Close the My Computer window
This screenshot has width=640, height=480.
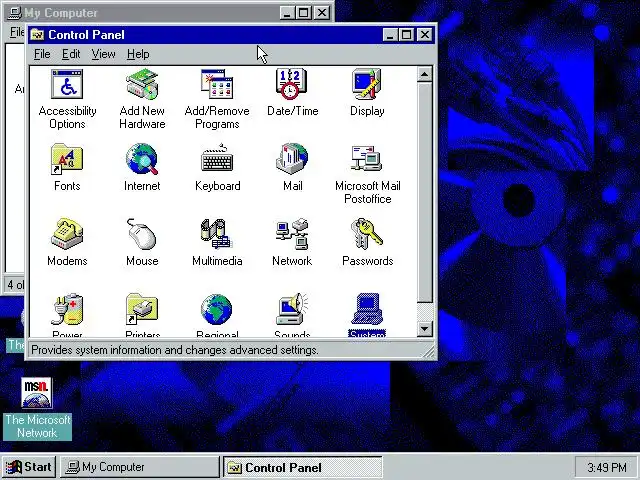[x=322, y=13]
